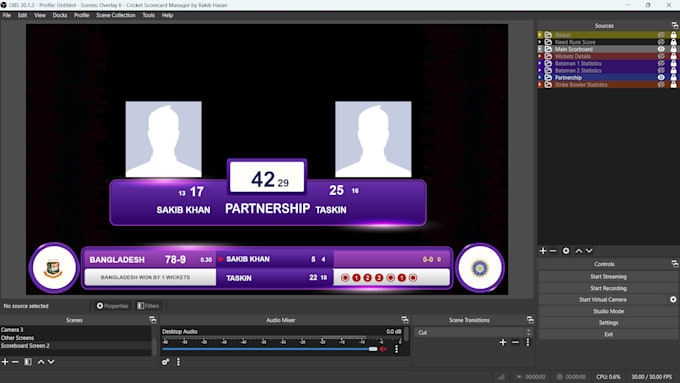This screenshot has width=680, height=383.
Task: Open Audio Mixer toolbar three-dot menu
Action: (178, 362)
